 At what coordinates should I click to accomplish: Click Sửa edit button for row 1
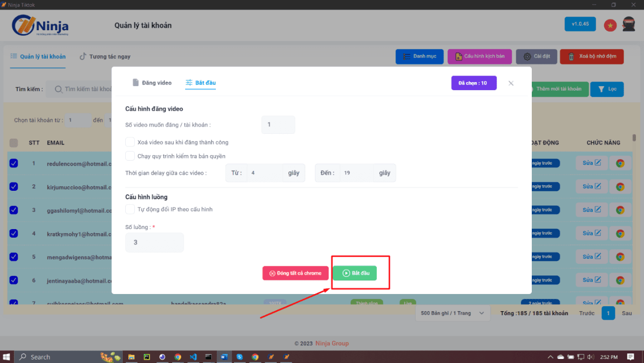click(x=592, y=163)
